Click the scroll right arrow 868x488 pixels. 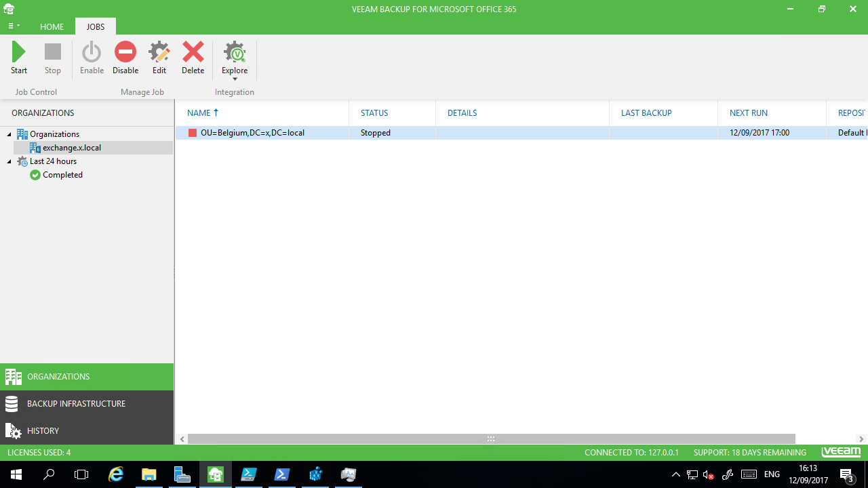861,439
